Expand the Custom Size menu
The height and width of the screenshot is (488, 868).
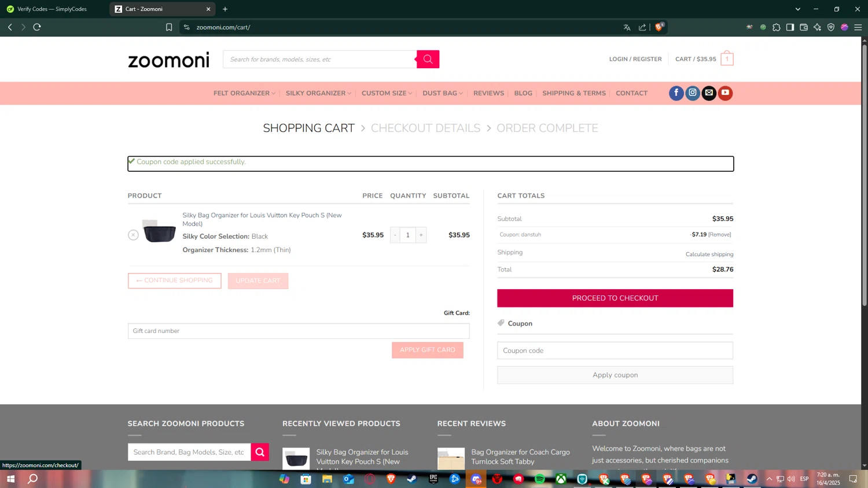pos(387,93)
